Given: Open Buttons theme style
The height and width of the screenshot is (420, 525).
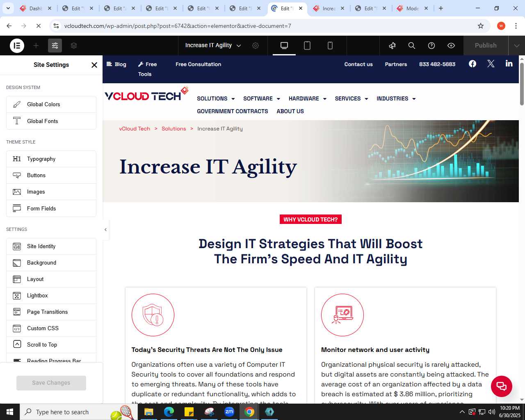Looking at the screenshot, I should [x=51, y=175].
